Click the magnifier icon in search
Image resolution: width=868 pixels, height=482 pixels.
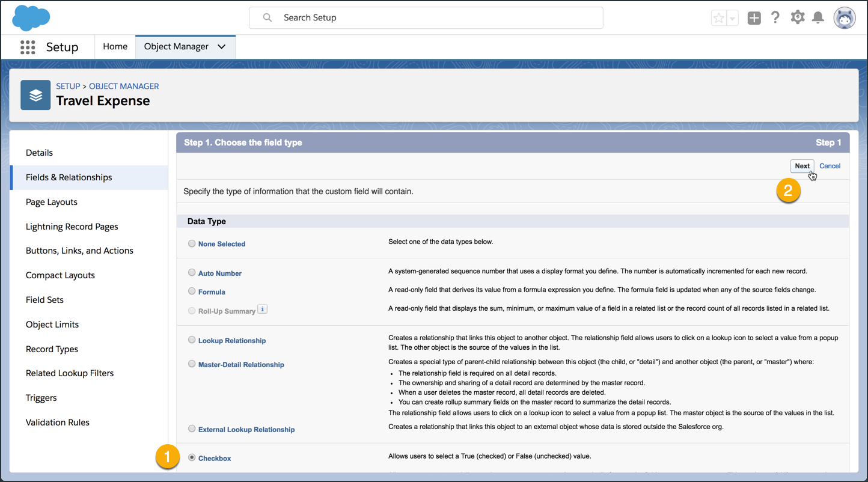pyautogui.click(x=267, y=18)
